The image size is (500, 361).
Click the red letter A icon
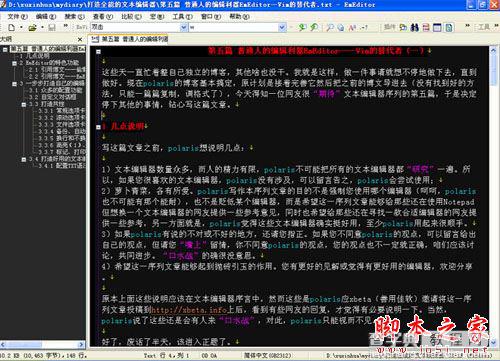point(352,28)
